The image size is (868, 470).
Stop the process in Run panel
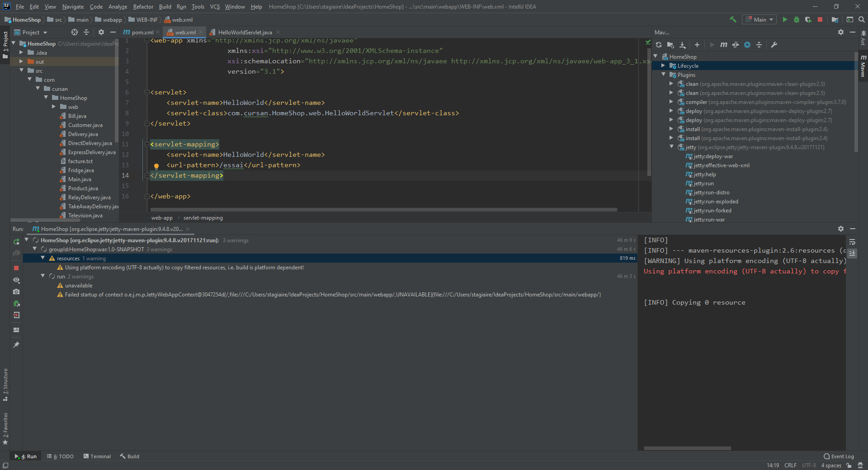(x=16, y=268)
